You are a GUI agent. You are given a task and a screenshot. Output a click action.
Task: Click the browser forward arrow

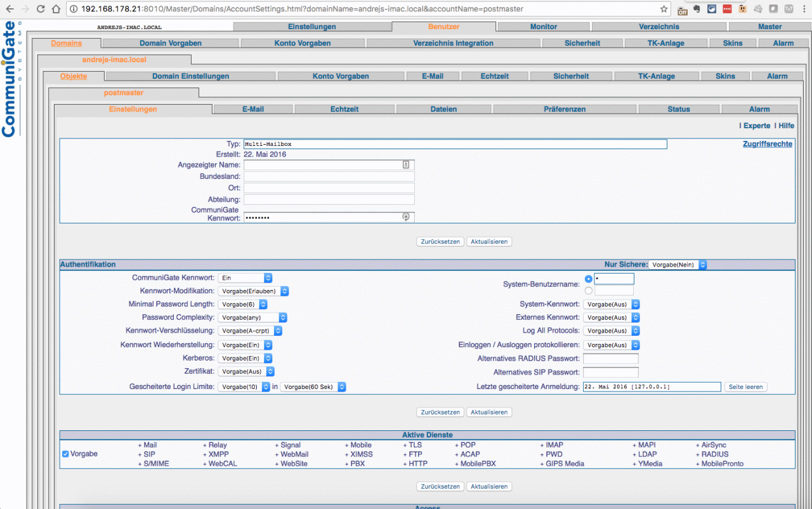pyautogui.click(x=25, y=9)
